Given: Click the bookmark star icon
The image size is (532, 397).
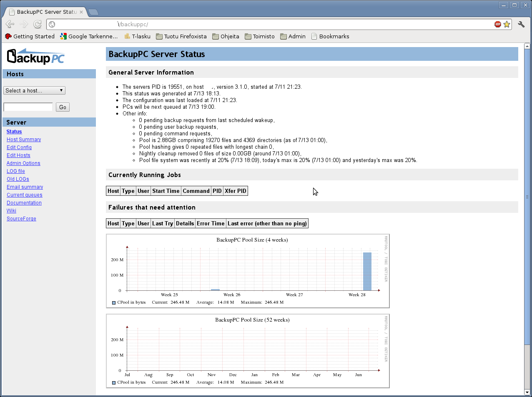Looking at the screenshot, I should click(507, 24).
